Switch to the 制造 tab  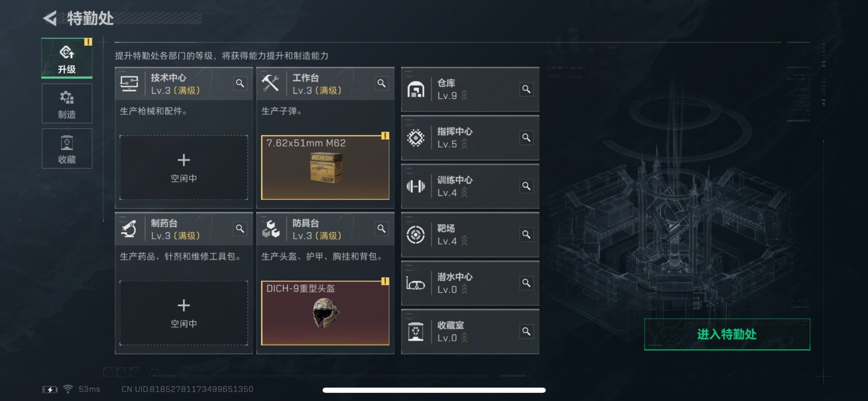(x=67, y=104)
